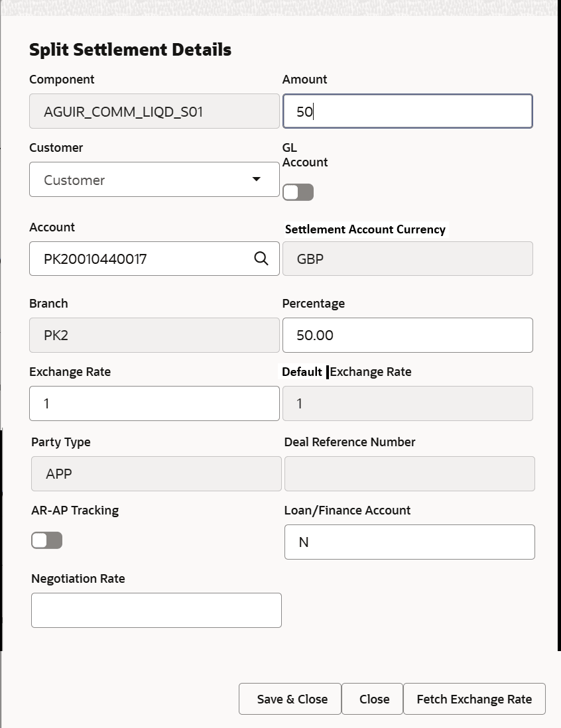Click the Negotiation Rate label
This screenshot has width=561, height=728.
78,579
